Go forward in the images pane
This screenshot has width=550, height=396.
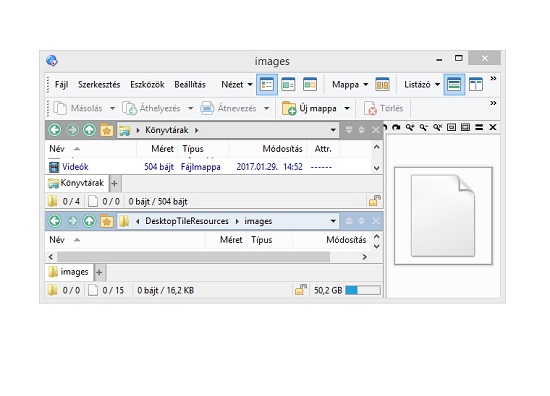(73, 221)
